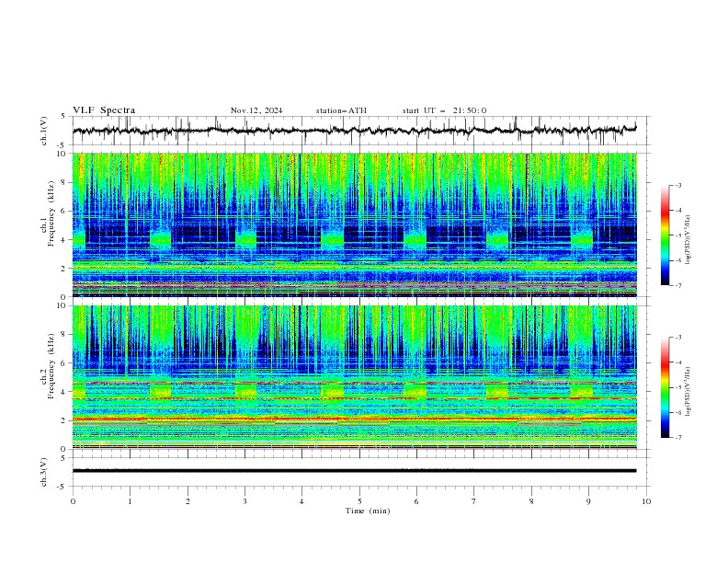Image resolution: width=728 pixels, height=563 pixels.
Task: Click time axis tick label "4"
Action: [301, 501]
